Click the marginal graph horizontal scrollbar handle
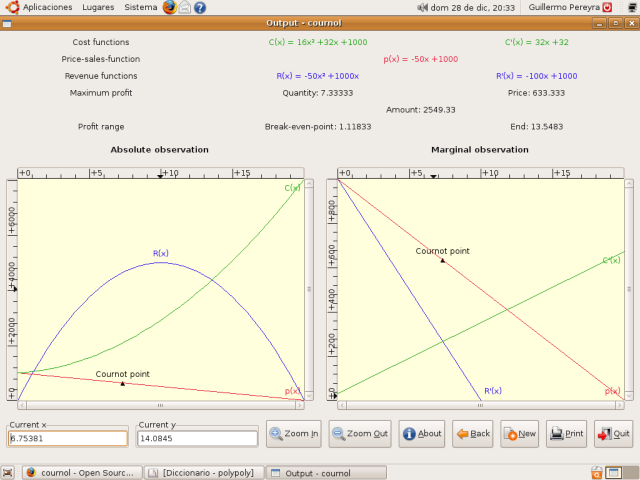The width and height of the screenshot is (640, 480). (481, 405)
